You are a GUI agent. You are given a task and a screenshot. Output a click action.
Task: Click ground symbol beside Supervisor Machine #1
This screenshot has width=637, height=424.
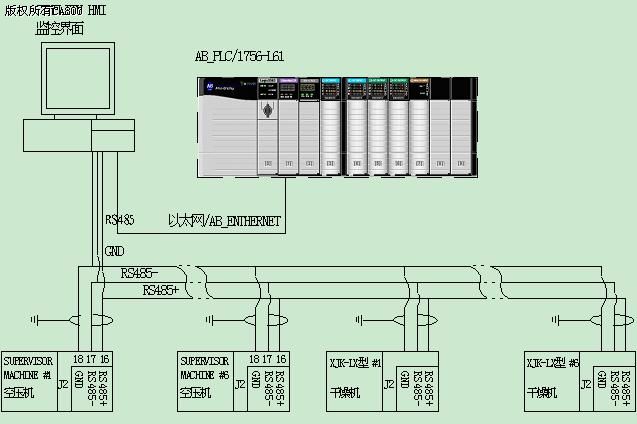tap(37, 321)
